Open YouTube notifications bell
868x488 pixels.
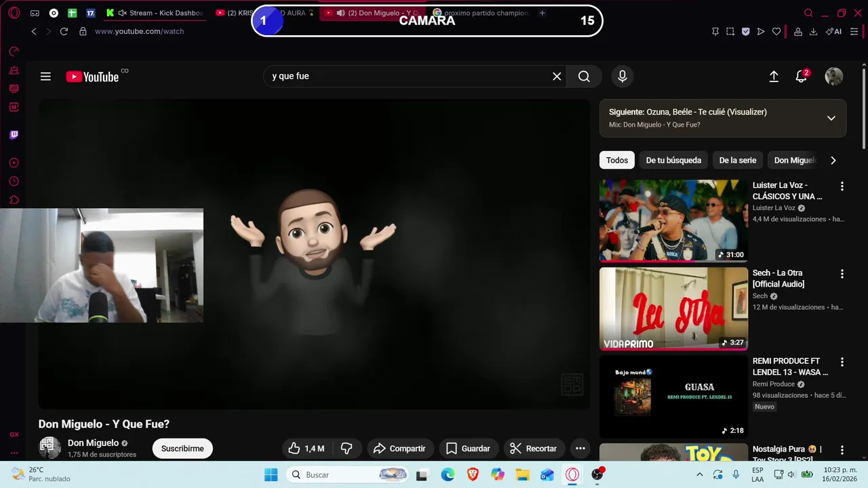tap(802, 76)
